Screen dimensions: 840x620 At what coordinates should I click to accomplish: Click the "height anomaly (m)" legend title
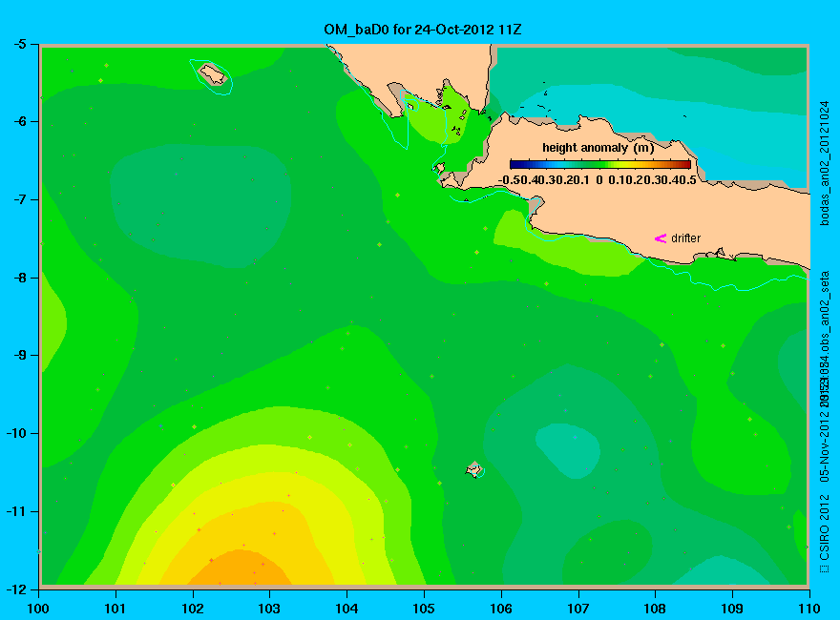tap(598, 148)
